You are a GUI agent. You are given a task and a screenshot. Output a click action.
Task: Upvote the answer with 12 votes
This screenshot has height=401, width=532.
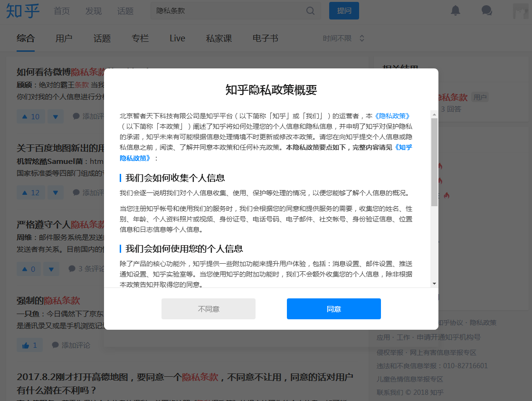[x=31, y=193]
